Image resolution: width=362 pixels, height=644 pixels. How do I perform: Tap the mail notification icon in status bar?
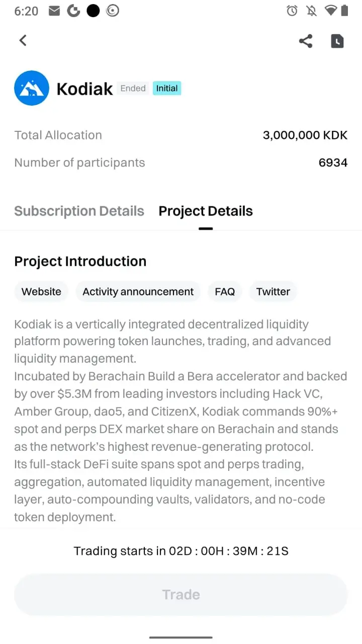(x=54, y=11)
